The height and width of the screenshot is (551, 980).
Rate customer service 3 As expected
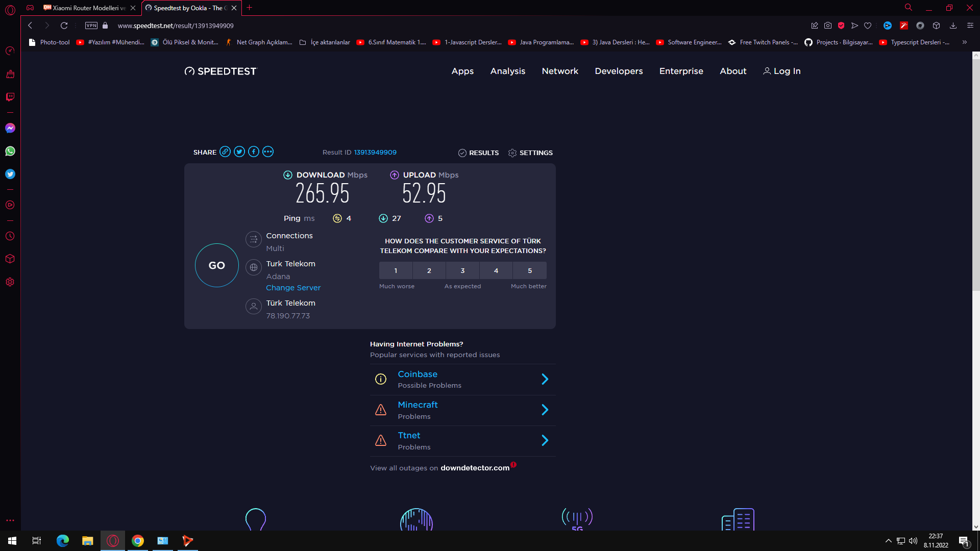462,270
